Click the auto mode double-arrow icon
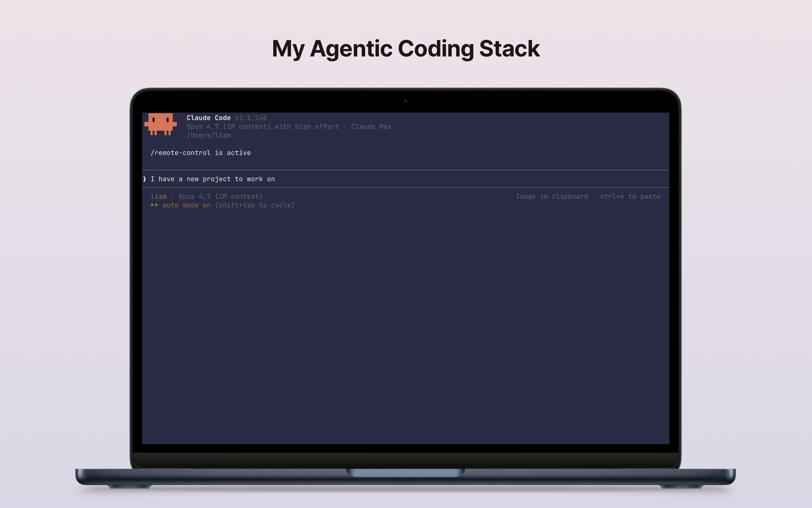 [x=154, y=205]
